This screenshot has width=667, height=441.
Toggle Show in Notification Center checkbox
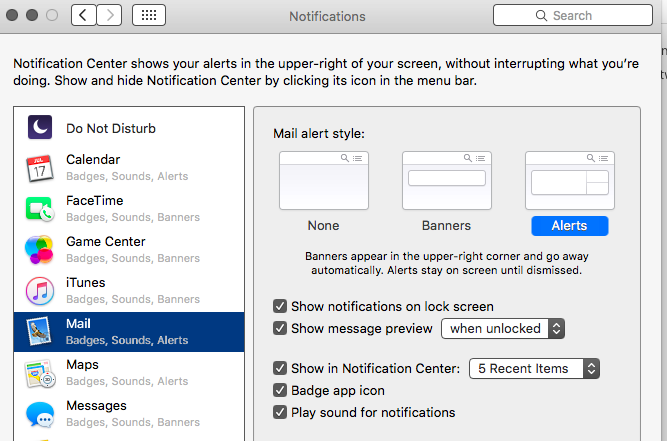[280, 368]
